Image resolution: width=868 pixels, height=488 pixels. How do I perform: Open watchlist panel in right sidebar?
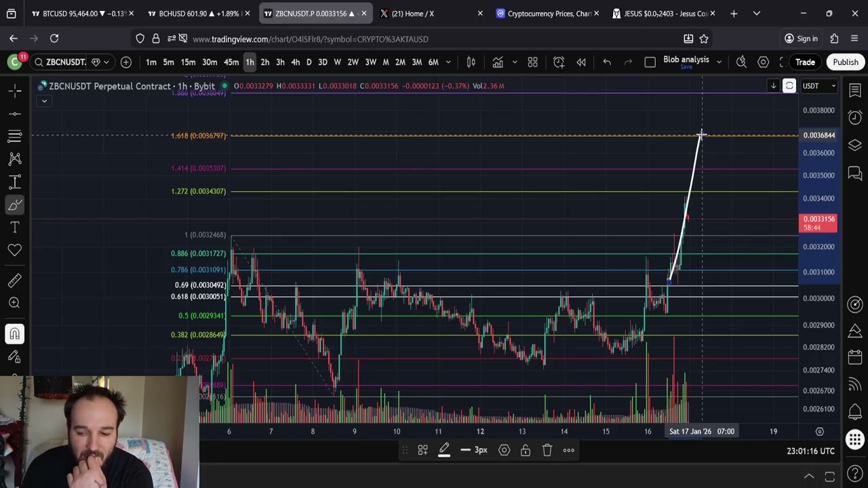coord(855,91)
